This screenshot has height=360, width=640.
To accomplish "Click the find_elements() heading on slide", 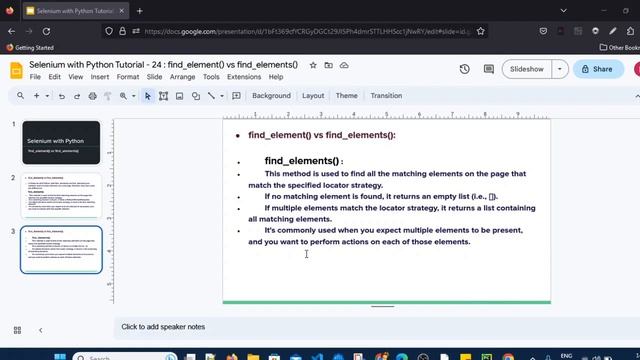I will [304, 161].
